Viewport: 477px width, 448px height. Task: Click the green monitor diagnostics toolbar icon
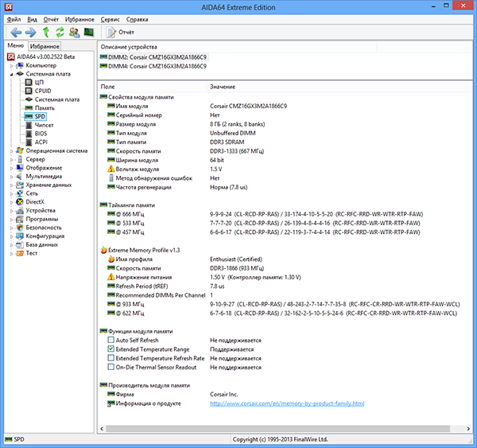point(89,32)
